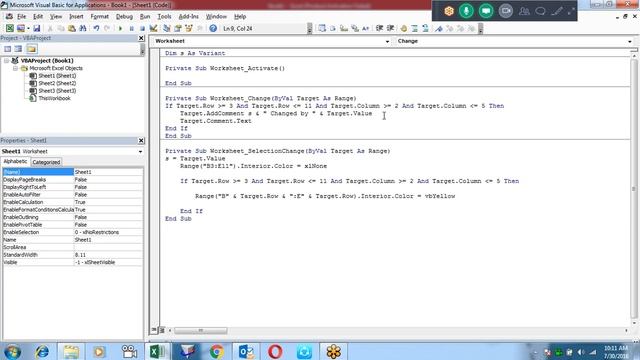The width and height of the screenshot is (640, 360).
Task: Click the code window horizontal scrollbar thumb
Action: point(200,331)
